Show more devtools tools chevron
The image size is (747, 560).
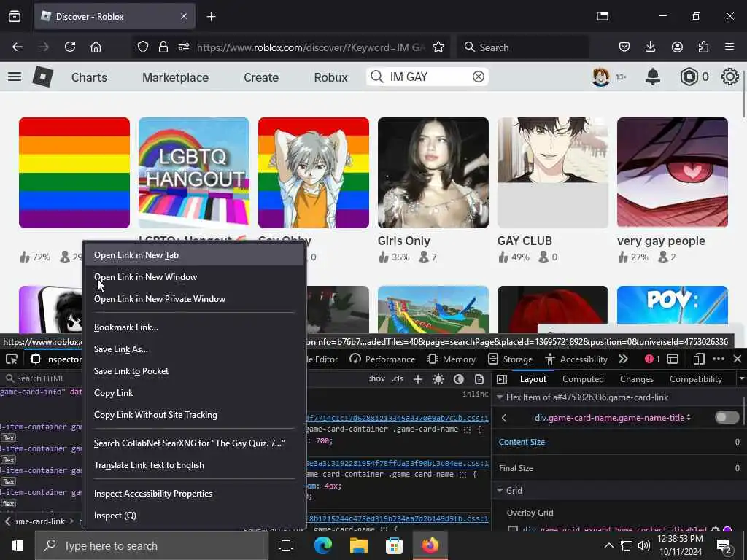tap(623, 359)
